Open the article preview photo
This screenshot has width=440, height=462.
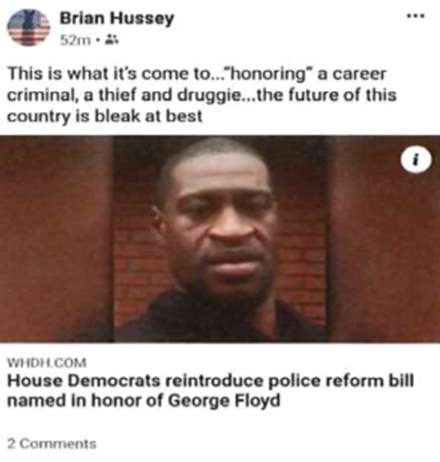click(220, 239)
